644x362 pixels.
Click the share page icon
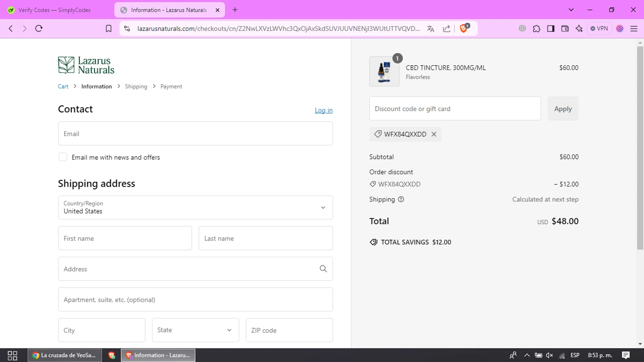coord(447,28)
